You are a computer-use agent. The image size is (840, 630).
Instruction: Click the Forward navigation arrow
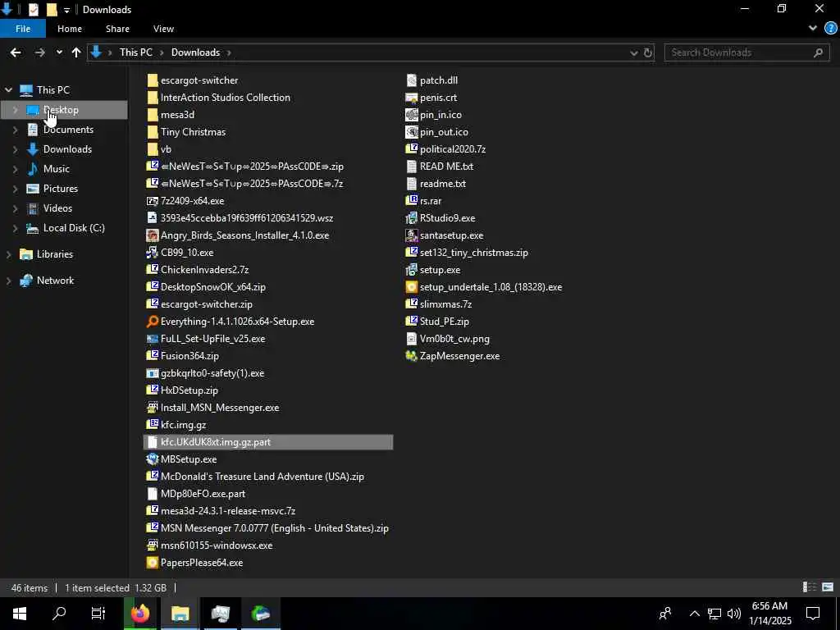tap(39, 52)
